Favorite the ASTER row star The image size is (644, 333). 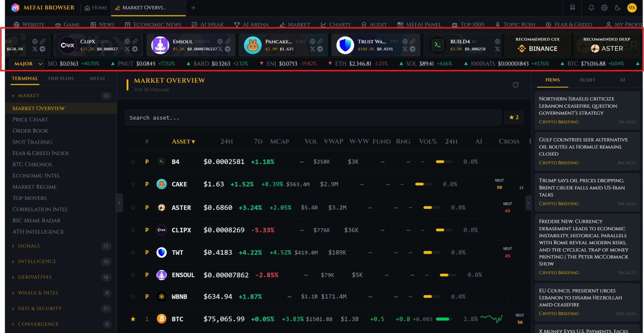click(x=133, y=207)
